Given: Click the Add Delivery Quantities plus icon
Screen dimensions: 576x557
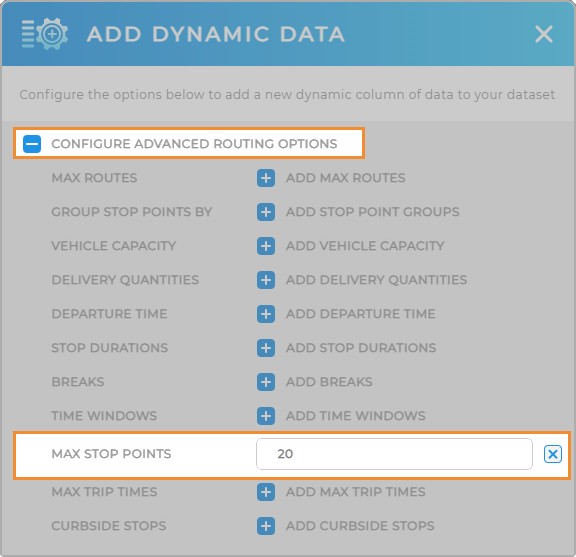Looking at the screenshot, I should (x=266, y=280).
